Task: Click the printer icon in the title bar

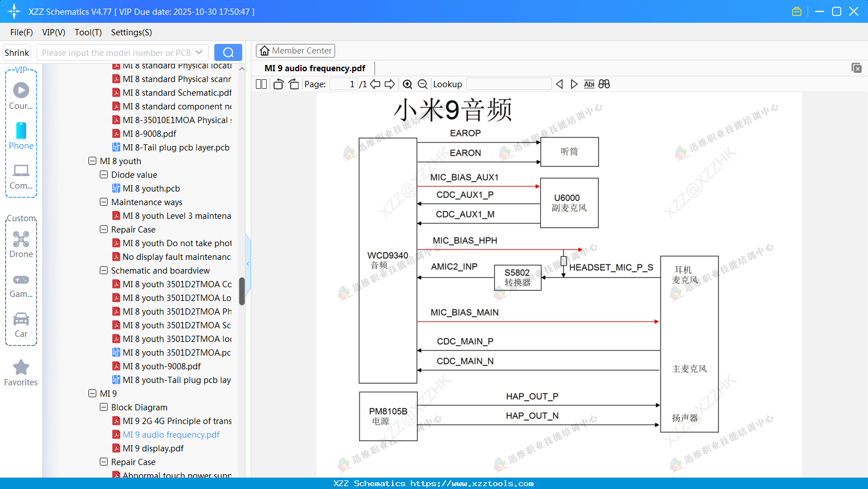Action: pyautogui.click(x=796, y=11)
